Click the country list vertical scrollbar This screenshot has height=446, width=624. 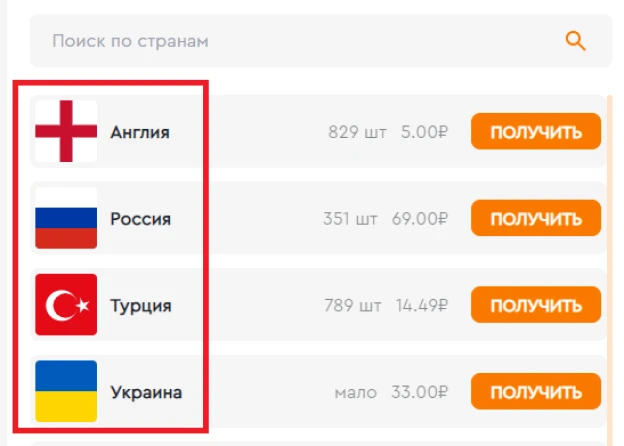610,271
